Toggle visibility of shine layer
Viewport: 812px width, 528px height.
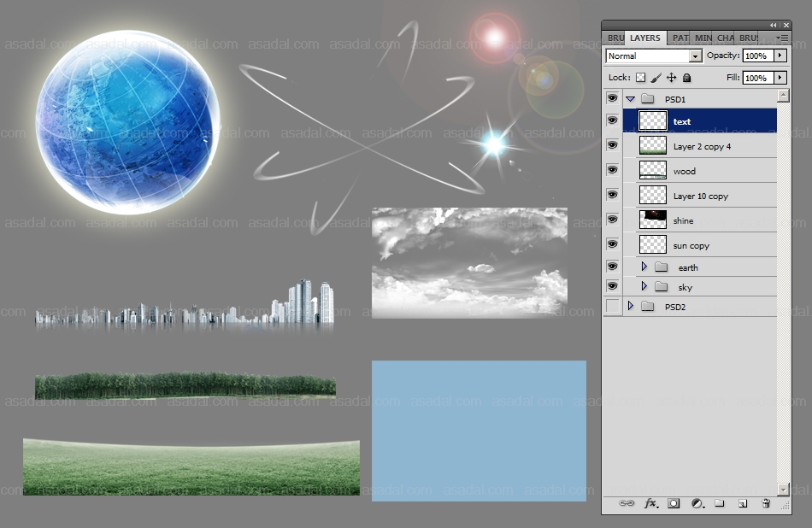(612, 220)
